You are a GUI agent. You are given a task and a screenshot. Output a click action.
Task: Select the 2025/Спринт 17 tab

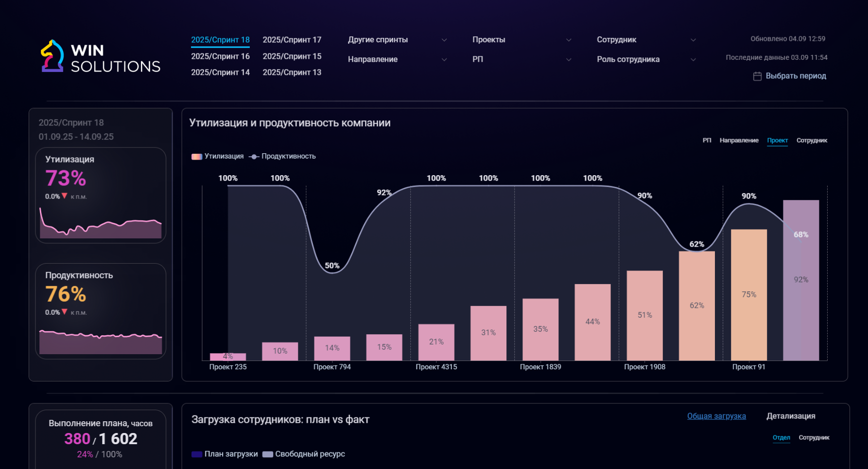(x=292, y=40)
